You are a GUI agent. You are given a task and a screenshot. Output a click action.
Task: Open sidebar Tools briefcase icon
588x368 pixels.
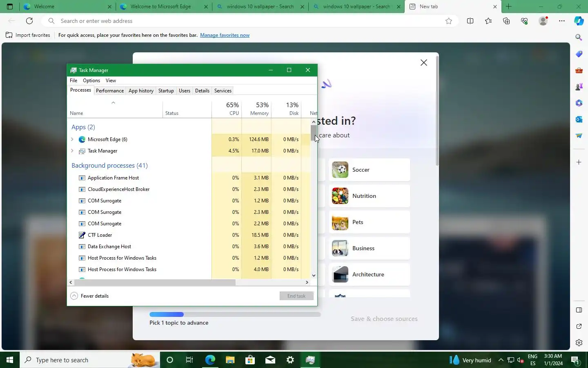click(579, 70)
